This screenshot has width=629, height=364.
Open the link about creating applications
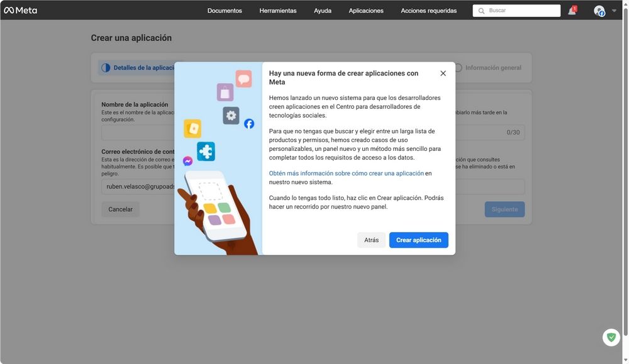347,172
